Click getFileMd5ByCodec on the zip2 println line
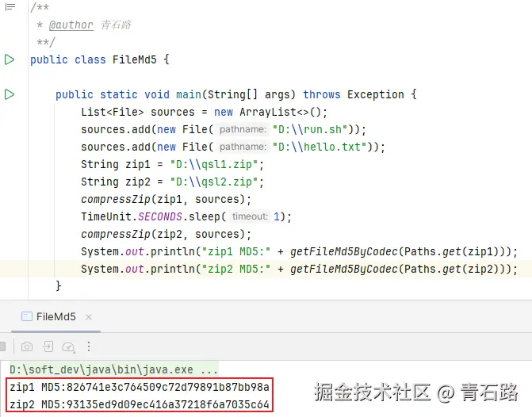532x417 pixels. [x=343, y=270]
